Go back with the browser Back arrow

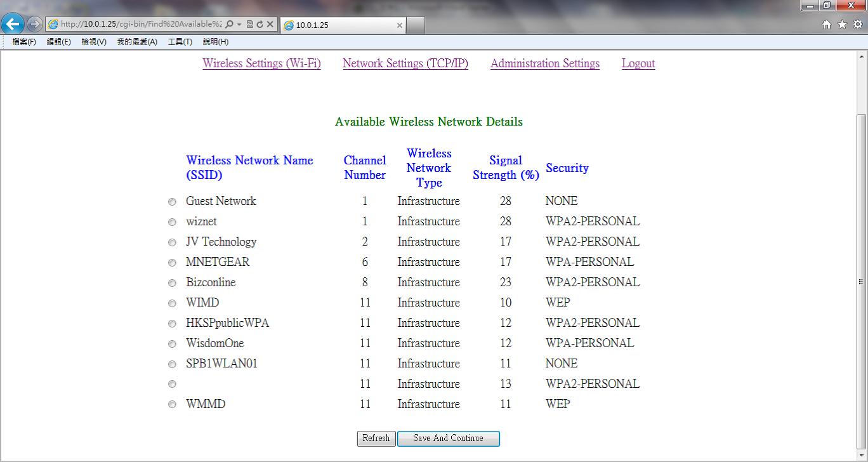[13, 24]
